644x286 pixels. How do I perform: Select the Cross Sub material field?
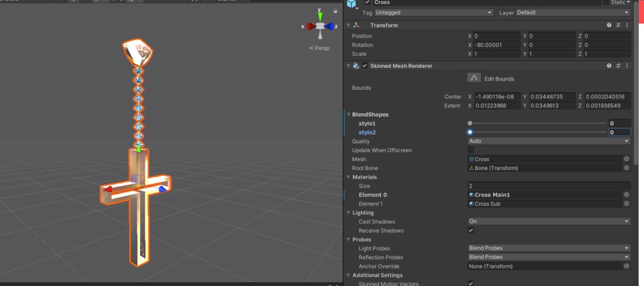click(x=545, y=204)
